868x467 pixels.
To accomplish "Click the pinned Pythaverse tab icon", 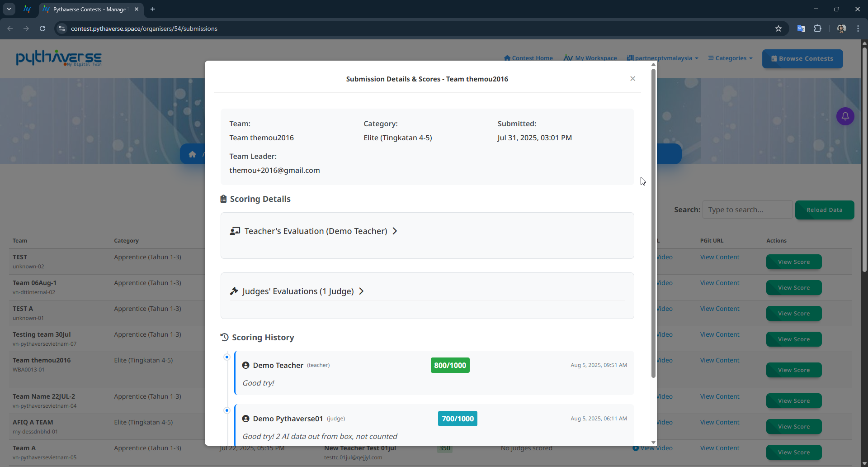I will tap(27, 9).
